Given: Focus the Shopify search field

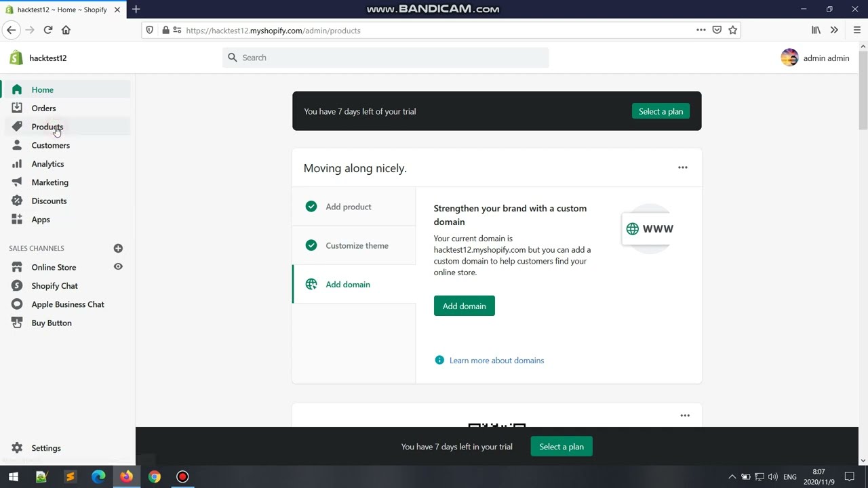Looking at the screenshot, I should click(386, 58).
